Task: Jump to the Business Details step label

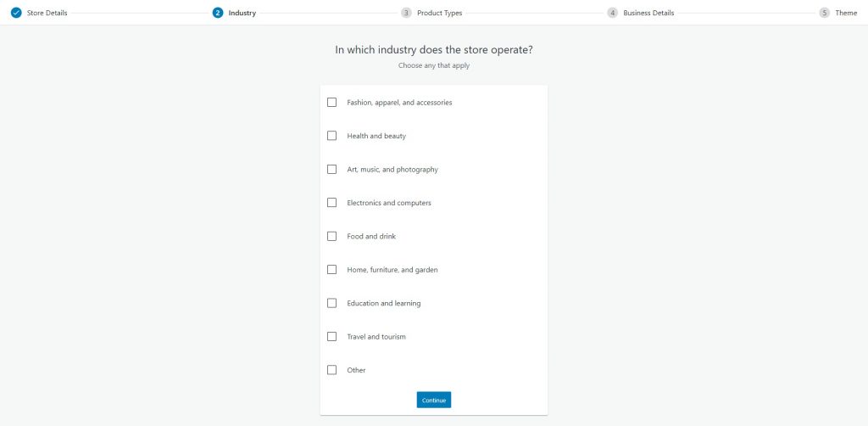Action: pos(648,13)
